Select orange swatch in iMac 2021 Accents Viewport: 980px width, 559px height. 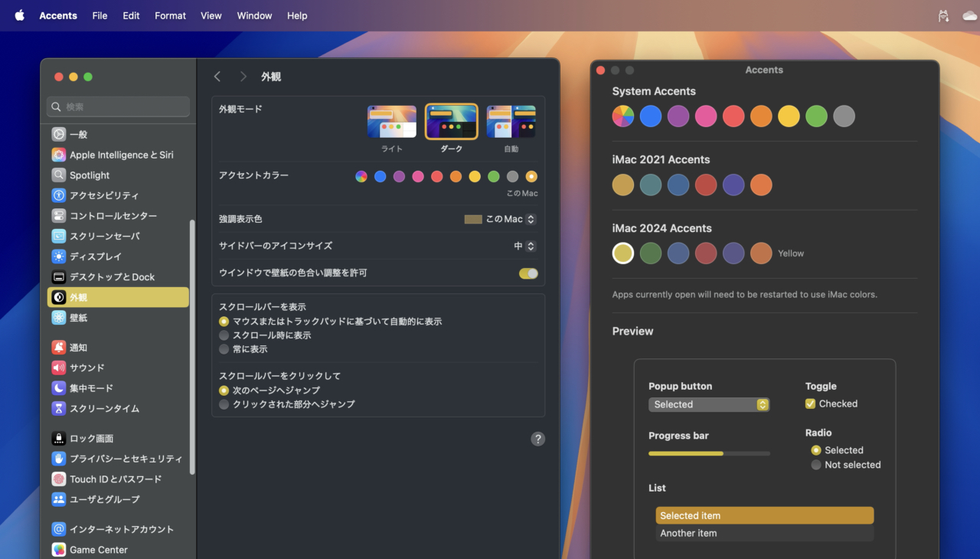(x=761, y=185)
